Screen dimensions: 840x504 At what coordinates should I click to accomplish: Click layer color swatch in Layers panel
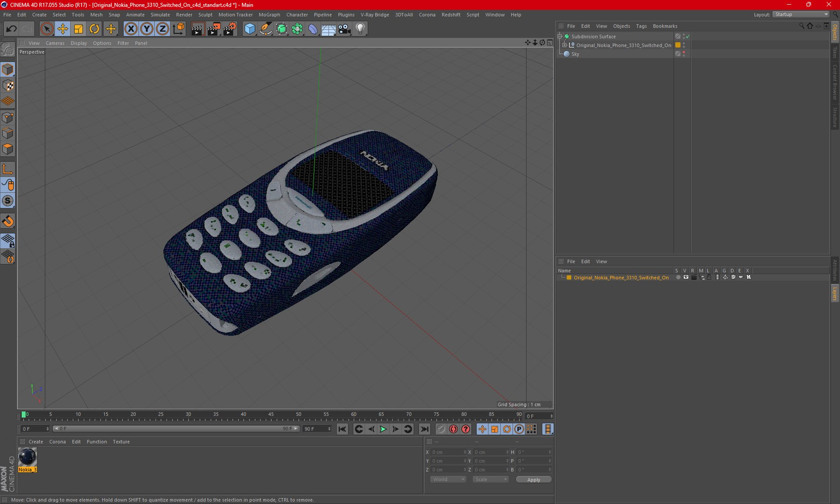[x=569, y=278]
